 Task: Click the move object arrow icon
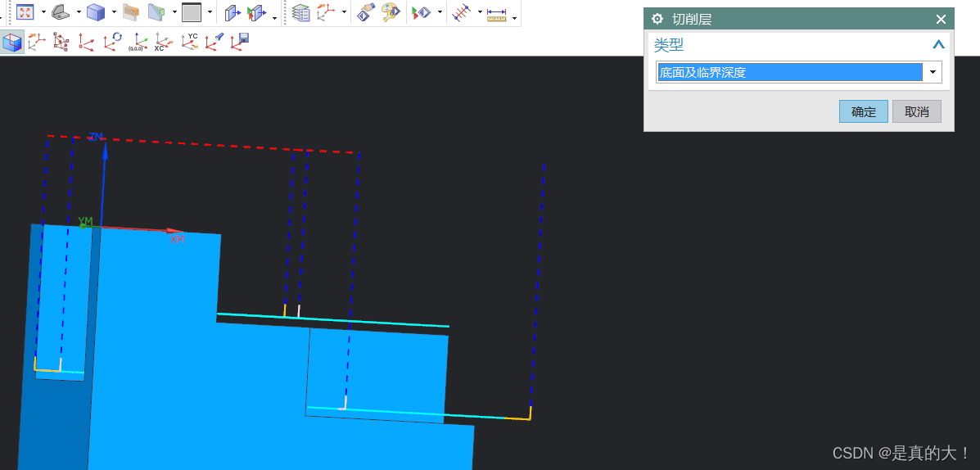(x=233, y=12)
